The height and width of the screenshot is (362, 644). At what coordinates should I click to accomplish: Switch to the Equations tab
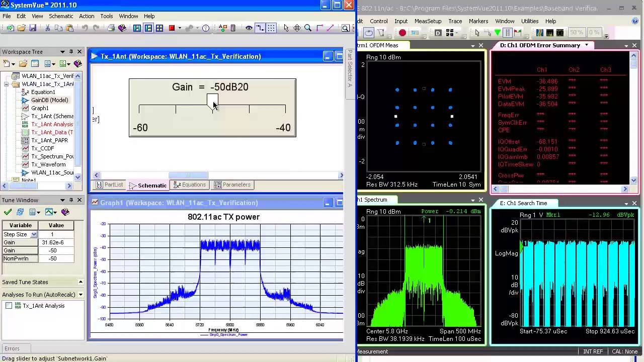[x=190, y=185]
